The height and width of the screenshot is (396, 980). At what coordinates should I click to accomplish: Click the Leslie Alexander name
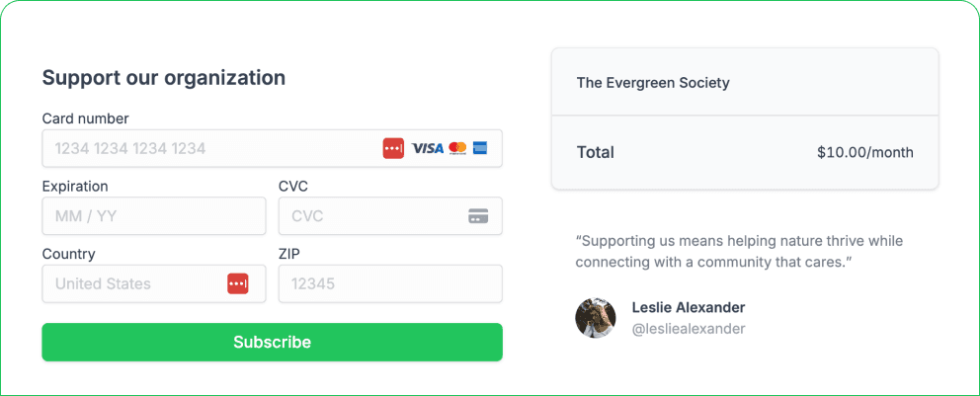689,307
